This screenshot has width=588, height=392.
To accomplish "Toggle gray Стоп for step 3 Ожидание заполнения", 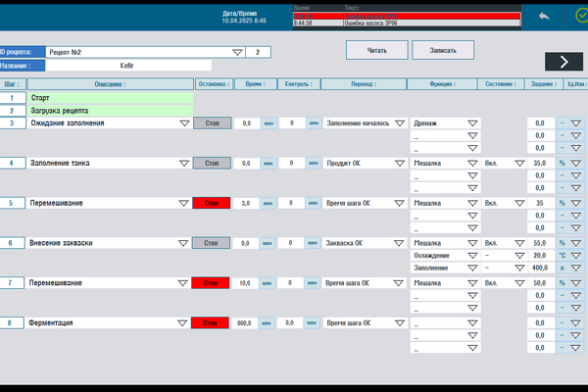I will coord(213,123).
